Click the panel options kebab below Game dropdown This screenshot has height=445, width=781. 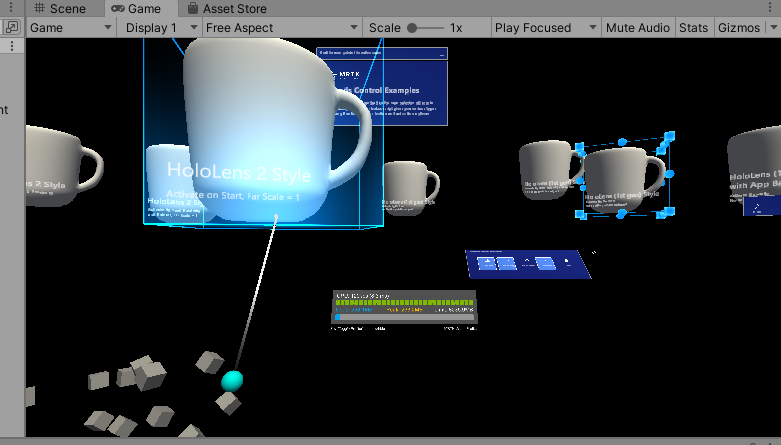coord(12,46)
